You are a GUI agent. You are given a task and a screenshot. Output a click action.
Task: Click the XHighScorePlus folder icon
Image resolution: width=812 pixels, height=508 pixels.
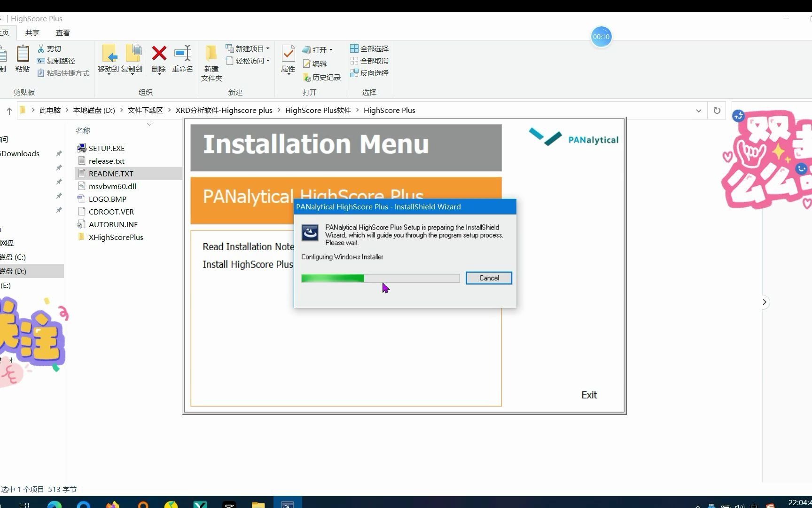click(81, 237)
